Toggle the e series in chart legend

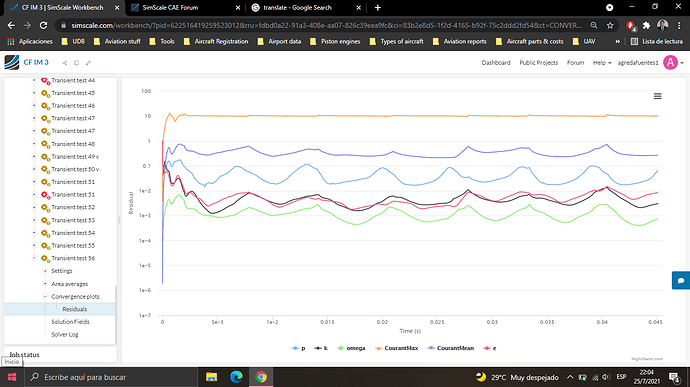490,348
